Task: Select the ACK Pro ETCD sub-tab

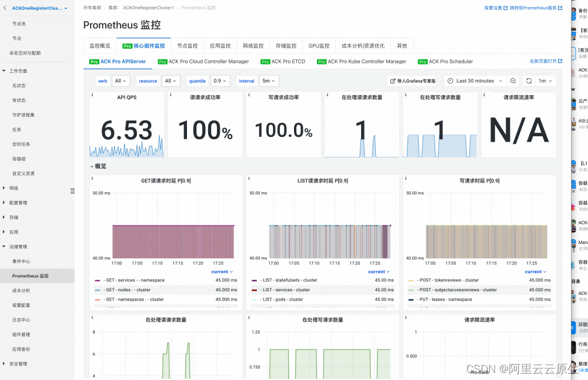Action: [x=283, y=62]
